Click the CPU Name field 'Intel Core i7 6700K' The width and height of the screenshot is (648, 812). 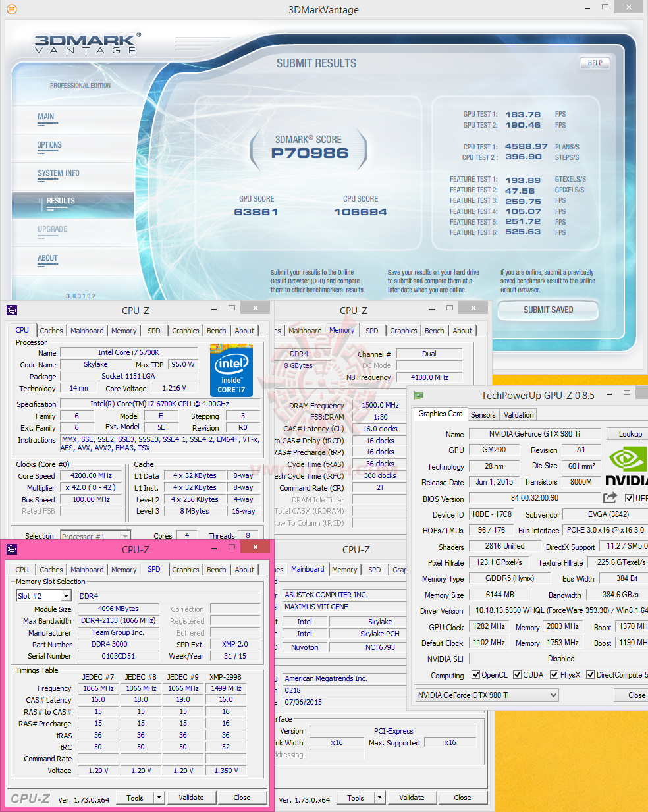[128, 352]
